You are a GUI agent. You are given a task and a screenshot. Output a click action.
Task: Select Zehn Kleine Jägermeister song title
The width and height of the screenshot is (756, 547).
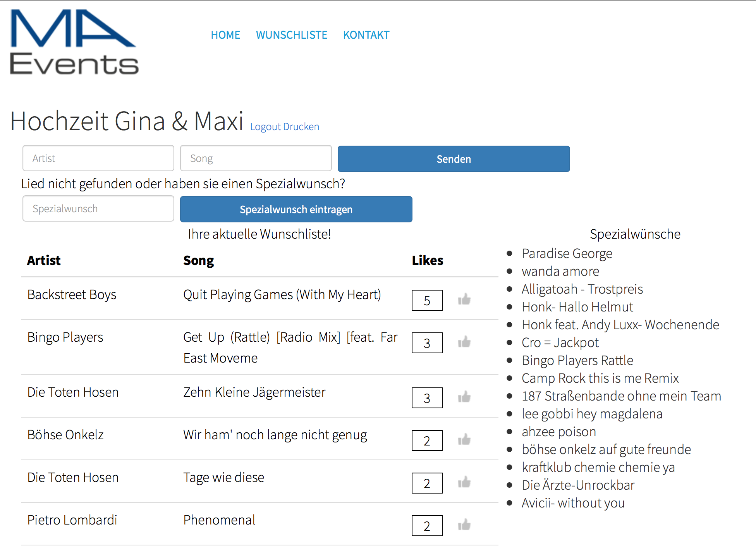click(x=254, y=392)
